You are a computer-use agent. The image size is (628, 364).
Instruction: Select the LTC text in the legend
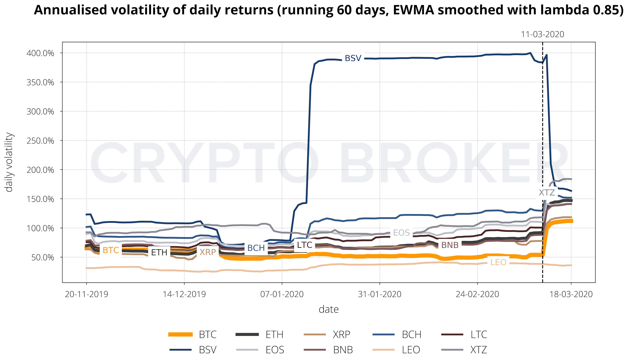click(479, 335)
